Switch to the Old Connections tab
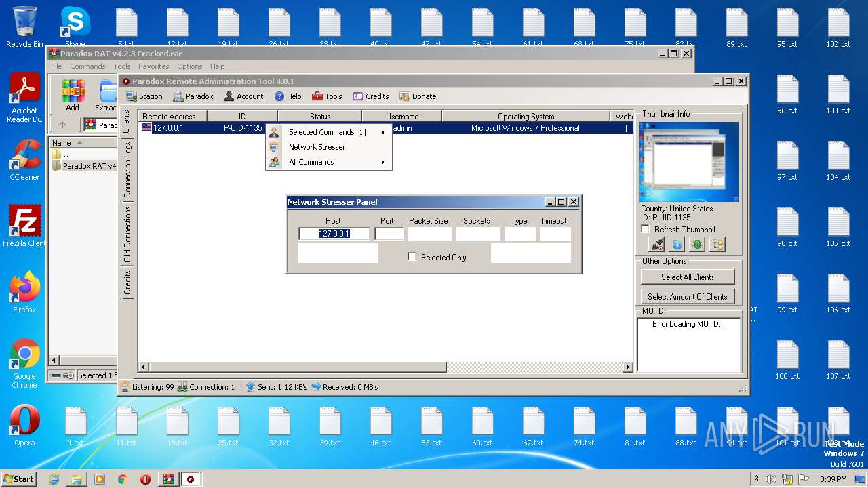This screenshot has height=488, width=868. click(127, 235)
